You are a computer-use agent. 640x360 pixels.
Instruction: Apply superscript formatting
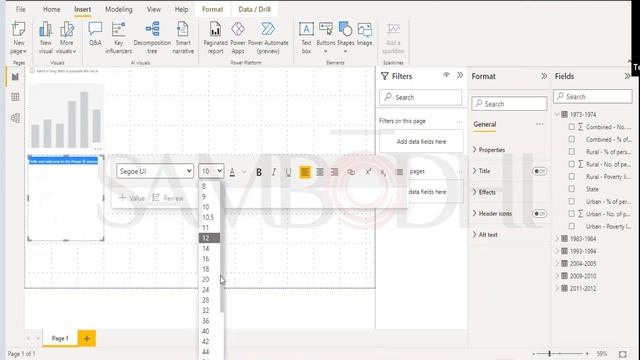point(368,172)
